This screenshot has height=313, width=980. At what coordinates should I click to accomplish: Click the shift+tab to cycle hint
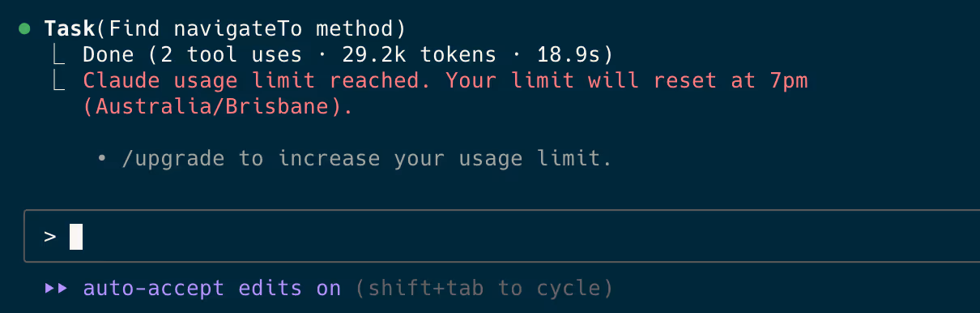(484, 288)
